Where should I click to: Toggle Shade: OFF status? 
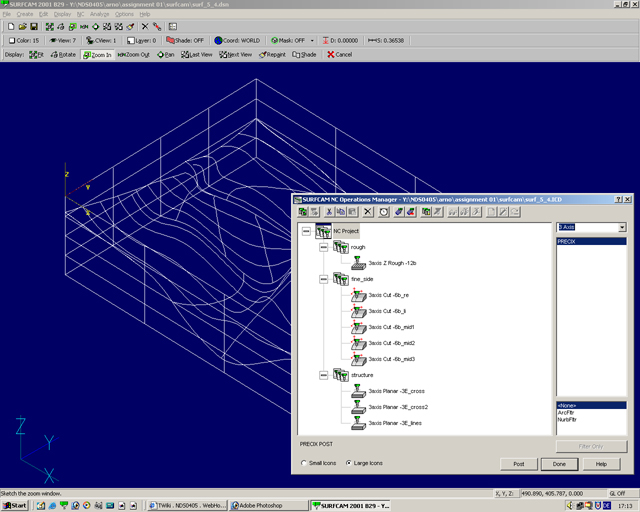pos(185,40)
